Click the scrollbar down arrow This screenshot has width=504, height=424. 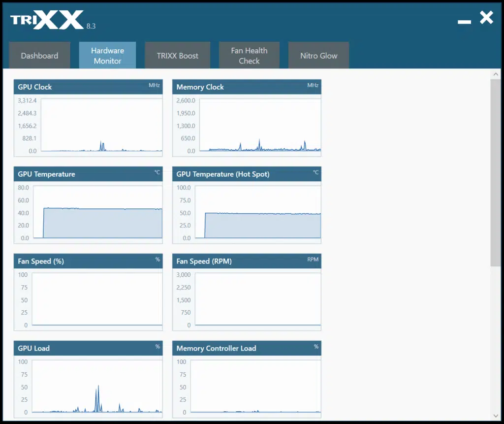pos(496,416)
